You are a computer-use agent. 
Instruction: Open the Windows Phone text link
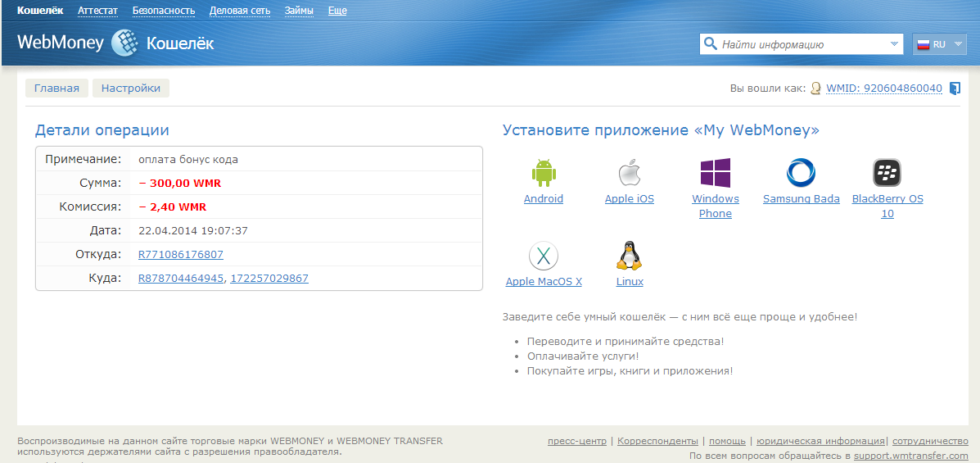coord(715,207)
